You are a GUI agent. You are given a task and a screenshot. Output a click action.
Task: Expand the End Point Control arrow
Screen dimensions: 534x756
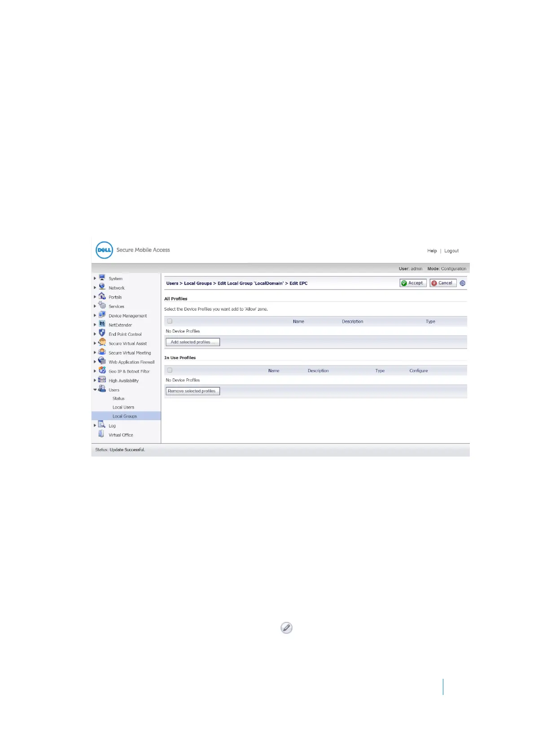(x=95, y=334)
